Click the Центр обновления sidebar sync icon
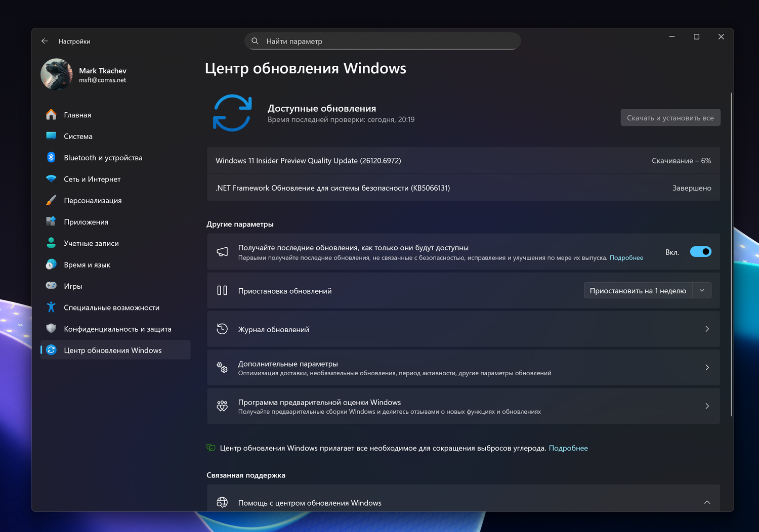The image size is (759, 532). pos(51,350)
